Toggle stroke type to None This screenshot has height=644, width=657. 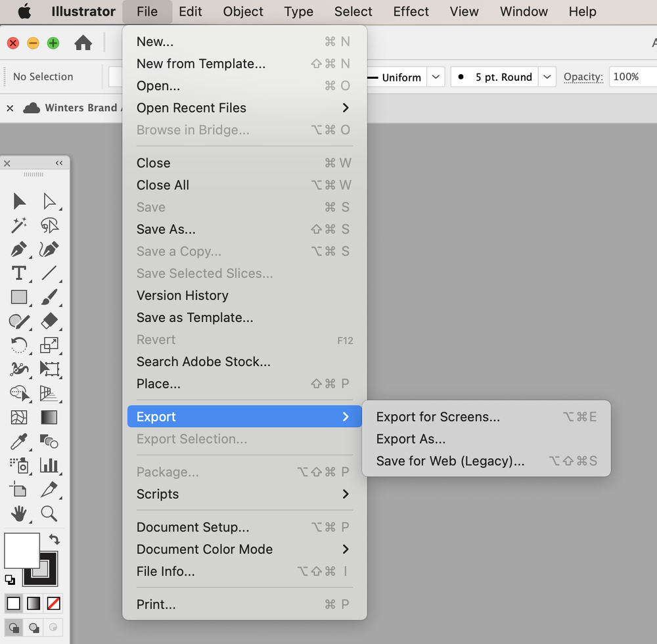click(x=53, y=603)
